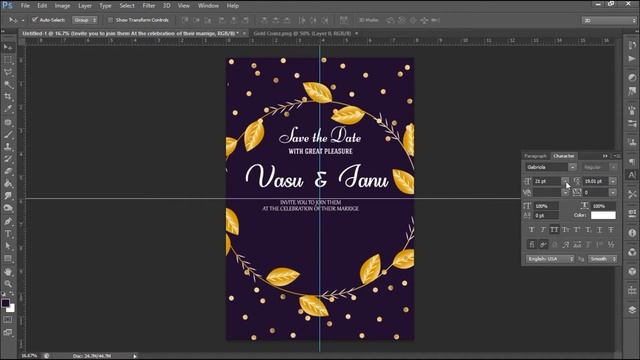Image resolution: width=640 pixels, height=360 pixels.
Task: Select the Brush tool
Action: (8, 134)
